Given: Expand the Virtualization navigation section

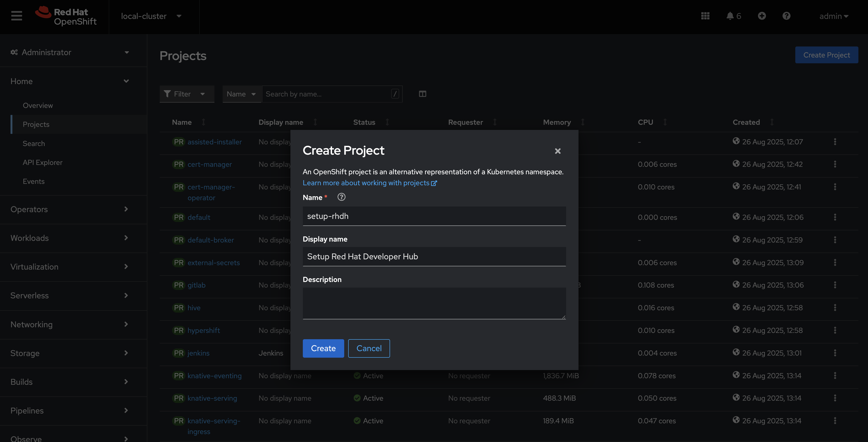Looking at the screenshot, I should click(x=70, y=267).
